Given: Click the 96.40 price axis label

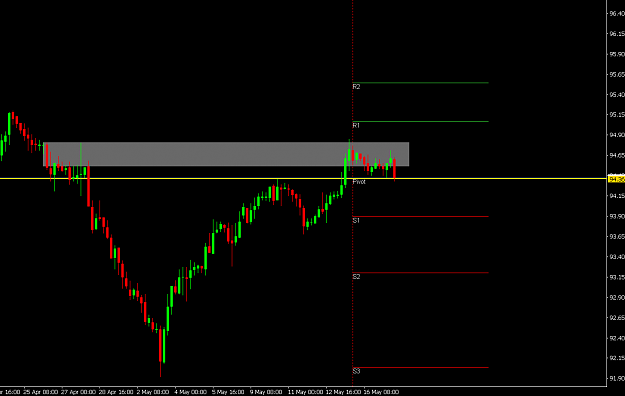Looking at the screenshot, I should pyautogui.click(x=617, y=14).
